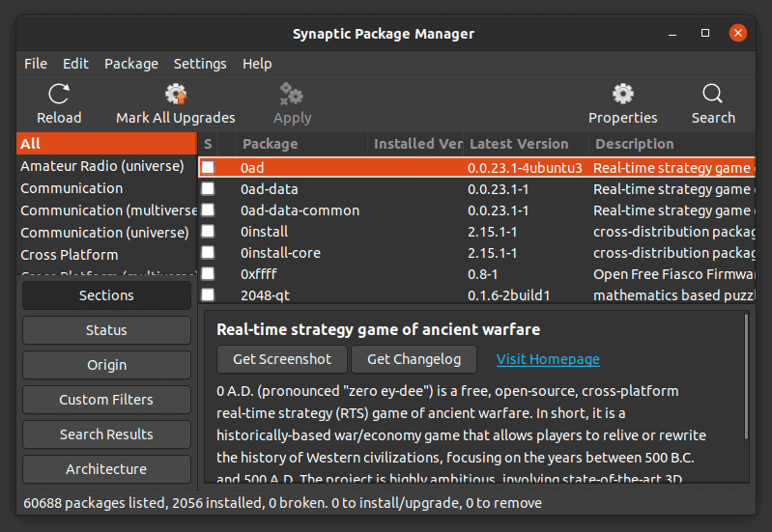Open the Package menu
The image size is (772, 532).
pyautogui.click(x=131, y=64)
